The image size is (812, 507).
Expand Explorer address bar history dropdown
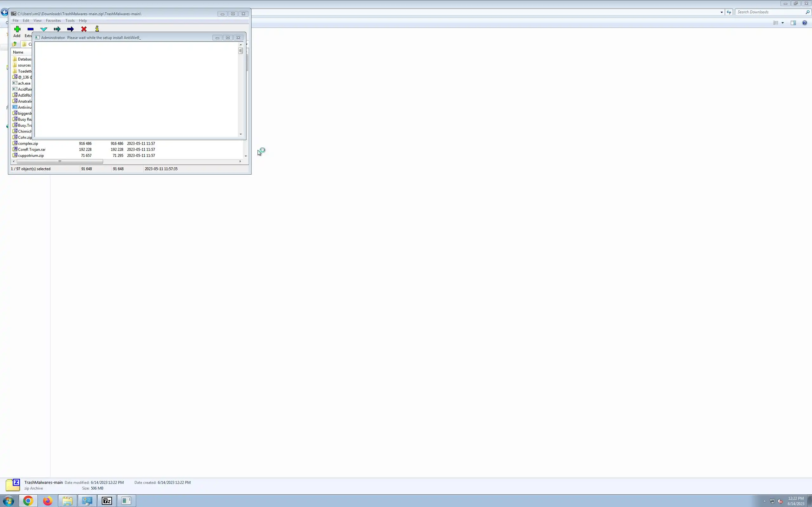tap(721, 12)
